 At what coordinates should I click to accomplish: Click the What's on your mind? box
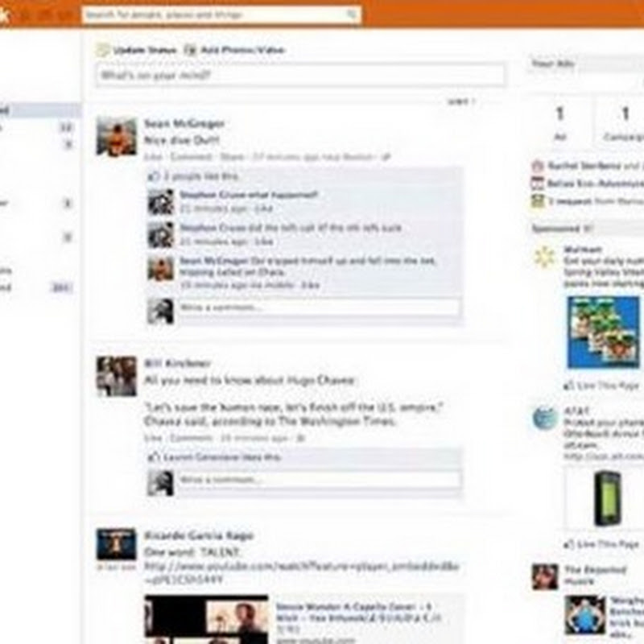tap(300, 75)
